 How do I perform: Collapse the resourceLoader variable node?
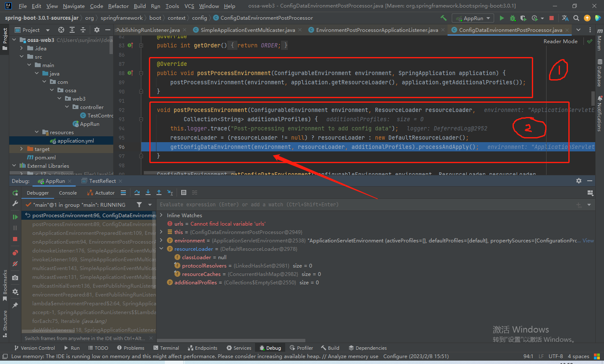click(161, 249)
